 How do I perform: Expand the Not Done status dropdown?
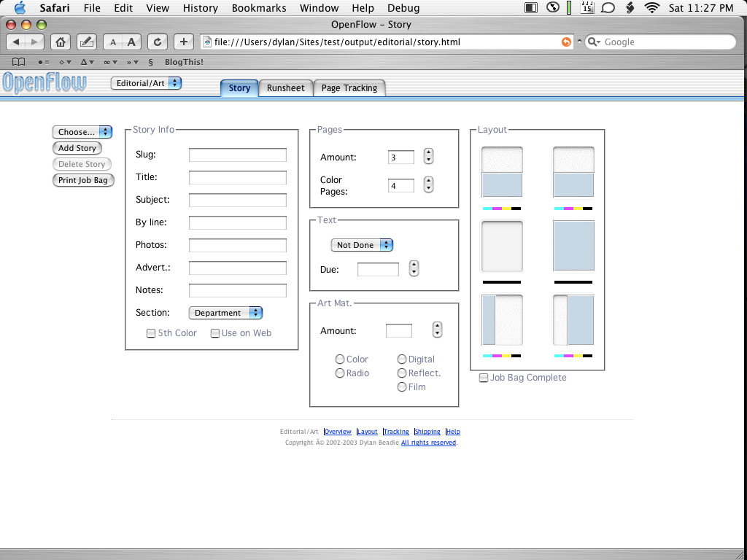click(362, 245)
